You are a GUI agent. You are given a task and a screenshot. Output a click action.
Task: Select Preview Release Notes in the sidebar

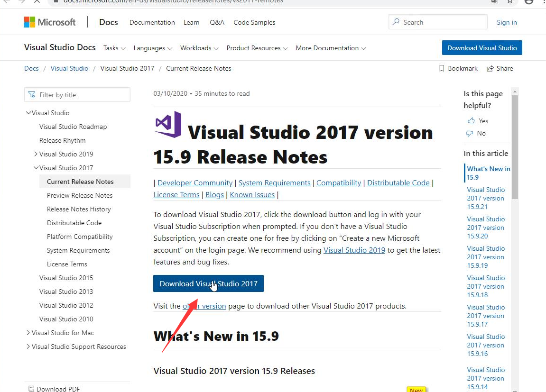80,195
